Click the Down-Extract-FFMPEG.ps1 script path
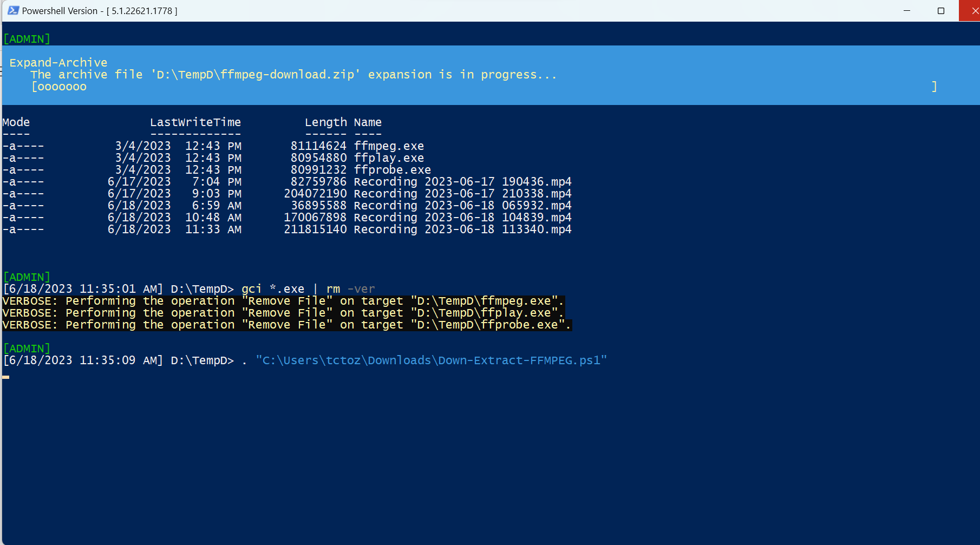Image resolution: width=980 pixels, height=545 pixels. tap(432, 360)
